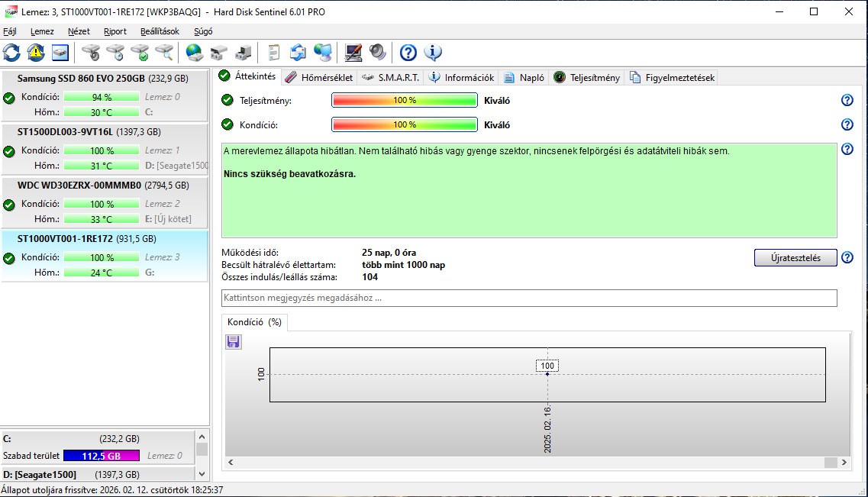868x497 pixels.
Task: Click the comment field Kattintson megjegyzés megadásához
Action: tap(528, 298)
